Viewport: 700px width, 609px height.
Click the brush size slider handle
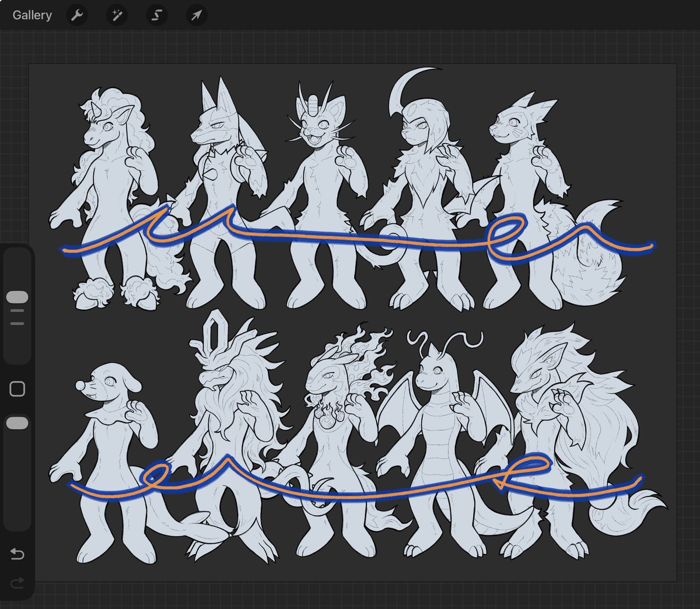pyautogui.click(x=17, y=297)
